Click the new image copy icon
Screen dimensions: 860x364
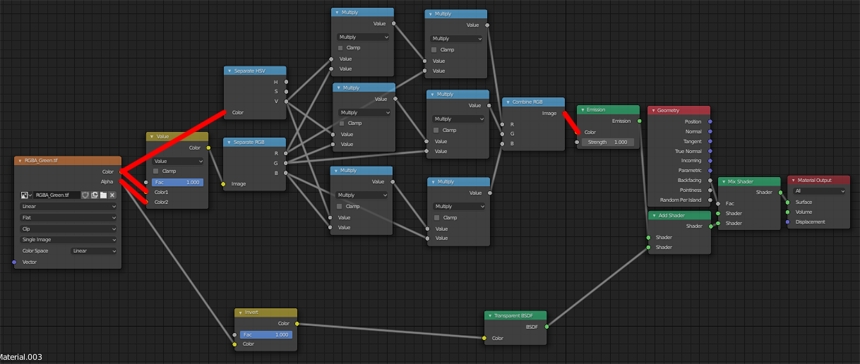(x=94, y=195)
